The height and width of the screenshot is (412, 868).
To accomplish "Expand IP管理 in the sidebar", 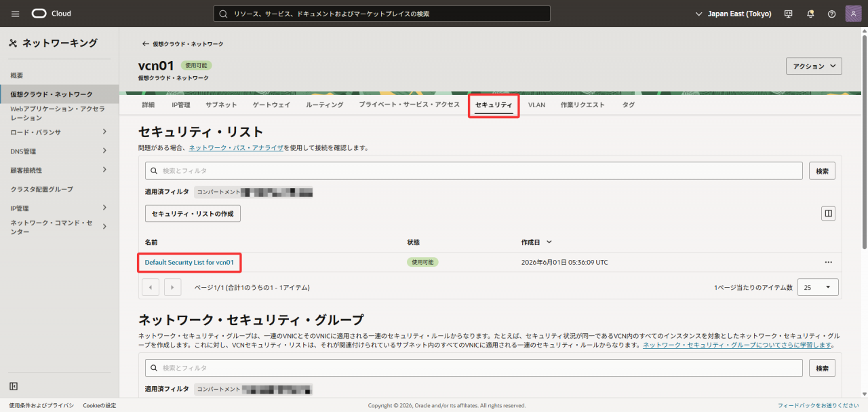I will tap(104, 208).
